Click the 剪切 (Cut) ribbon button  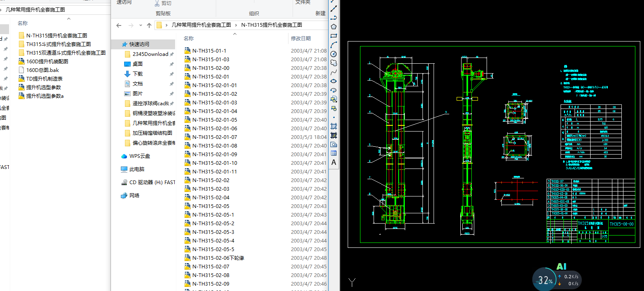point(163,3)
